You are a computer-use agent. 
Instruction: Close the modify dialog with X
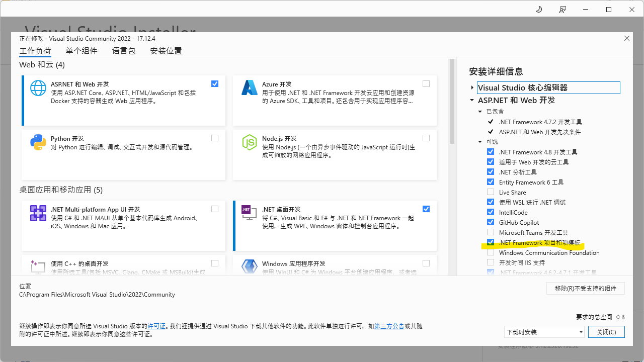[627, 38]
